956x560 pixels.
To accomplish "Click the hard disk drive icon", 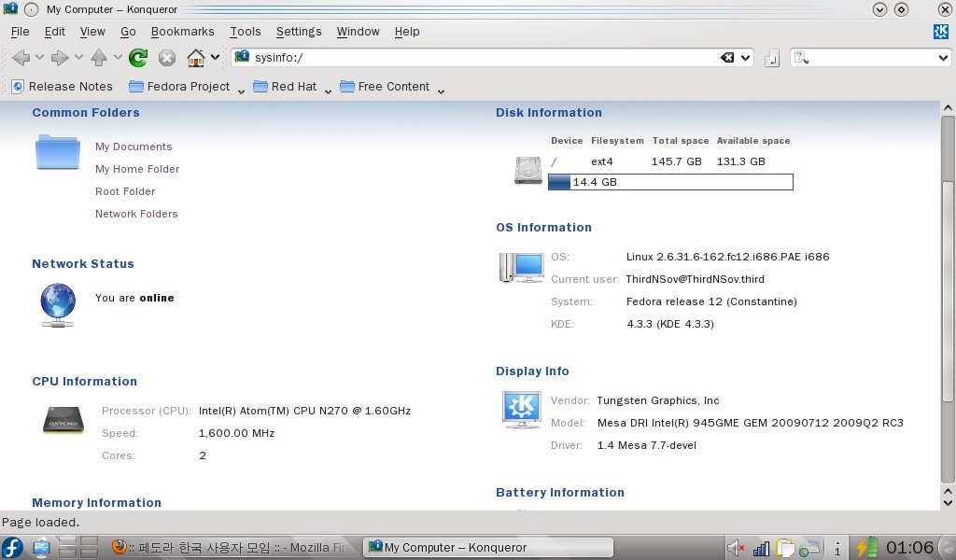I will (528, 170).
